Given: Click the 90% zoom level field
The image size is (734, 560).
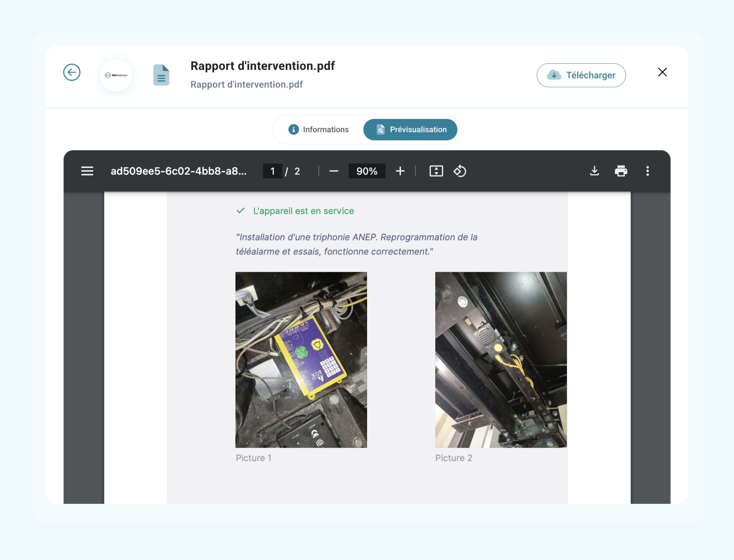Looking at the screenshot, I should point(367,171).
